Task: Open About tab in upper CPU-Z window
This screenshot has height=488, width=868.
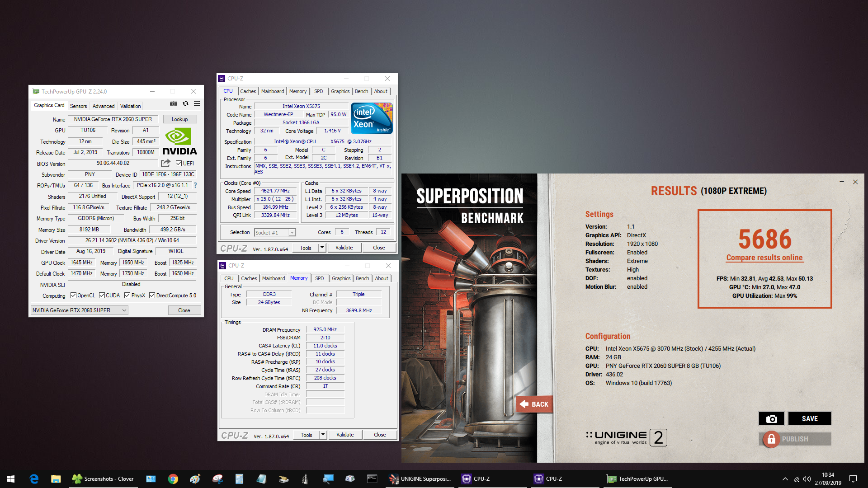Action: (x=381, y=91)
